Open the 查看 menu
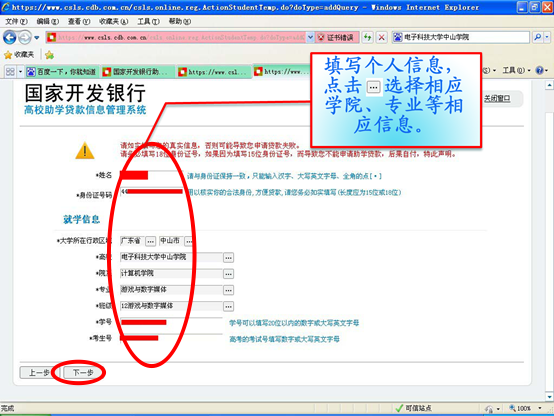 click(x=79, y=22)
